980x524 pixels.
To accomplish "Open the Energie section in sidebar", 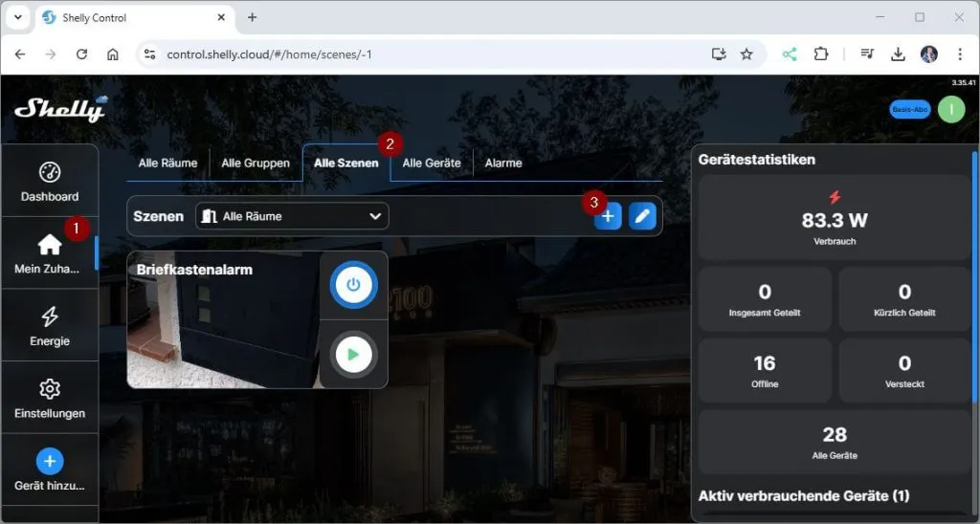I will 50,325.
